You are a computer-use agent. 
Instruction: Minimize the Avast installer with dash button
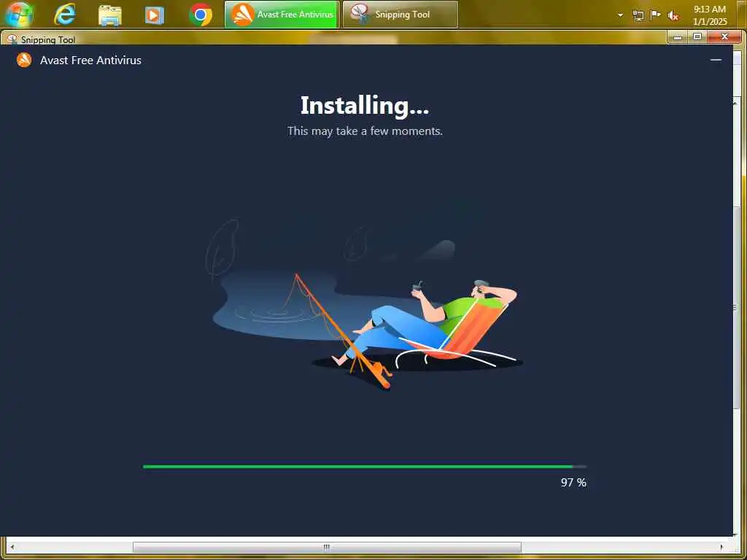[x=716, y=60]
